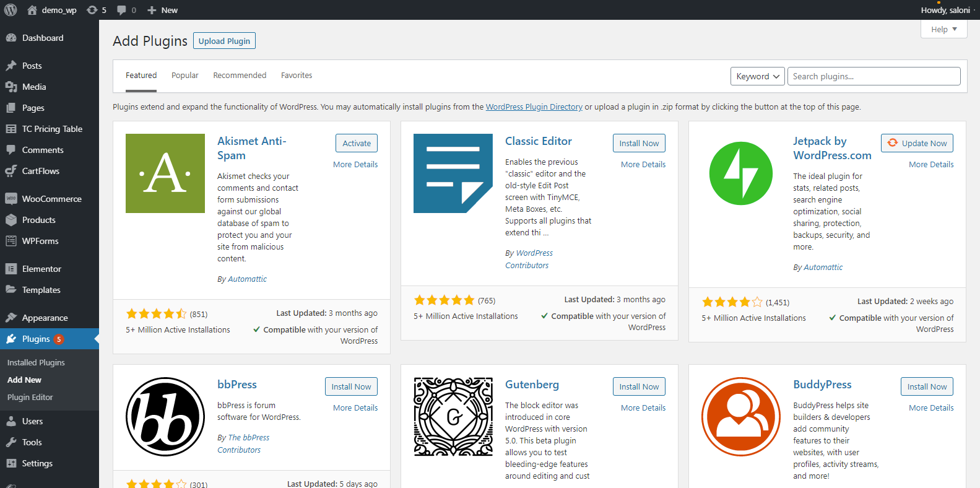This screenshot has width=980, height=488.
Task: View More Details for Gutenberg
Action: coord(643,407)
